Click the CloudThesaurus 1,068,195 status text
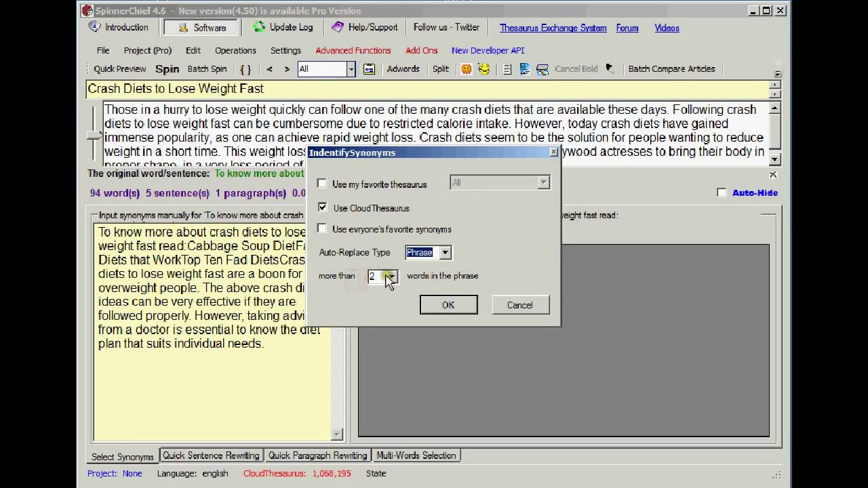The width and height of the screenshot is (868, 488). [x=297, y=473]
